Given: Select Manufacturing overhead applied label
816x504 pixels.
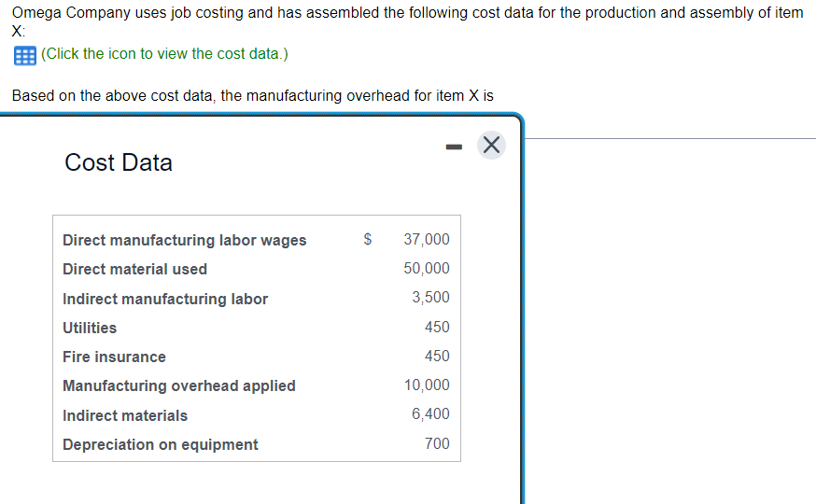Looking at the screenshot, I should 179,385.
